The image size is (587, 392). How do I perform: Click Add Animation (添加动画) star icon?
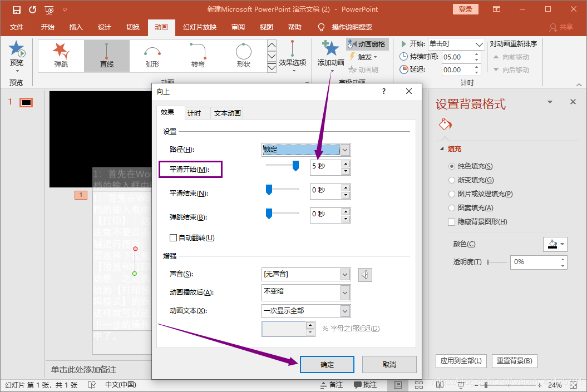[x=331, y=48]
